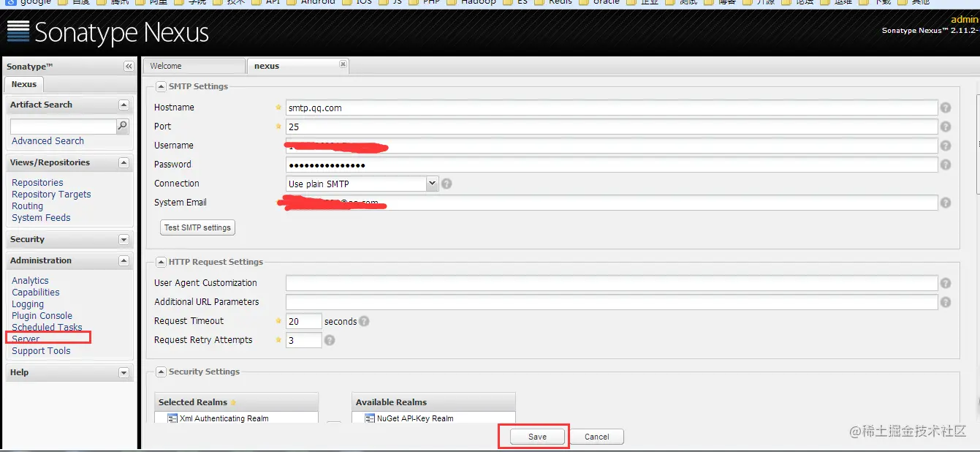This screenshot has width=980, height=452.
Task: Open help icon for Hostname field
Action: pos(946,108)
